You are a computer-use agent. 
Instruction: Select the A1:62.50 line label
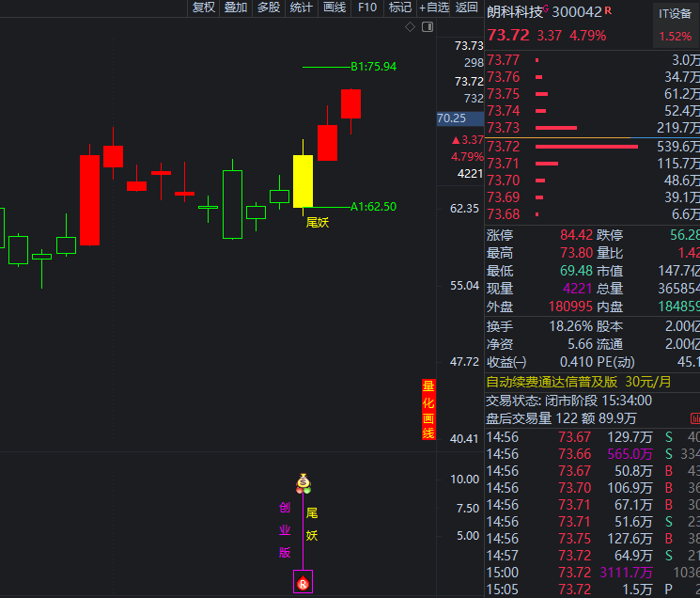tap(373, 207)
